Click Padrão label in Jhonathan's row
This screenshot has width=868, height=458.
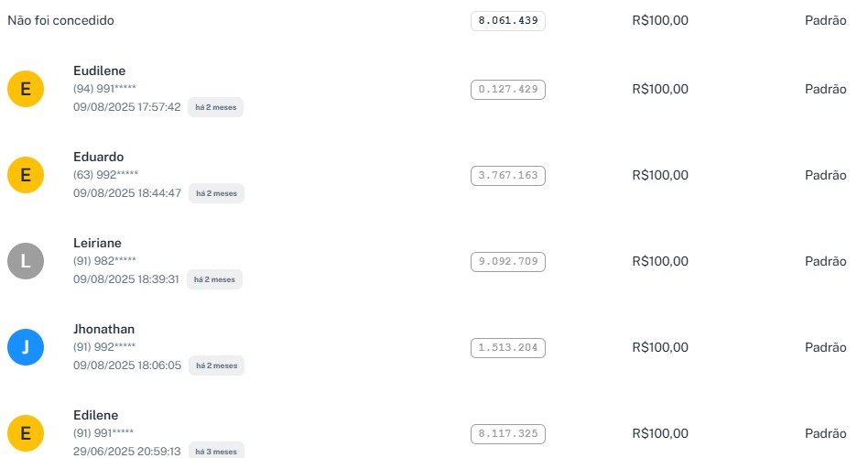(825, 347)
